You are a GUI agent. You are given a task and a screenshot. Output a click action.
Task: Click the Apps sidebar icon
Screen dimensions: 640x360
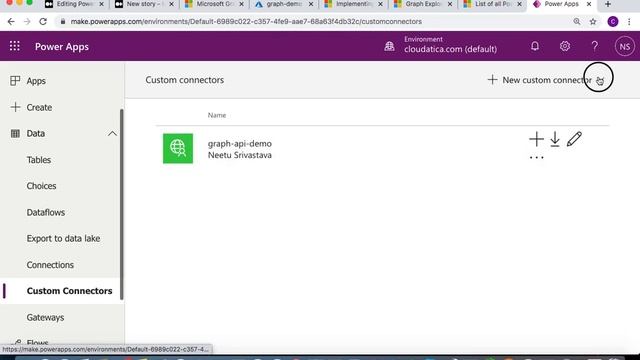(15, 81)
